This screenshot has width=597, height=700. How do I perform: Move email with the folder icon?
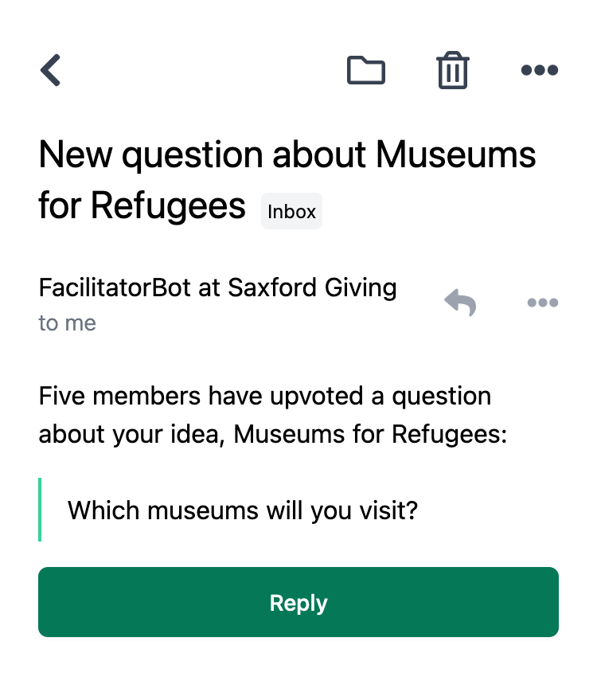[366, 70]
